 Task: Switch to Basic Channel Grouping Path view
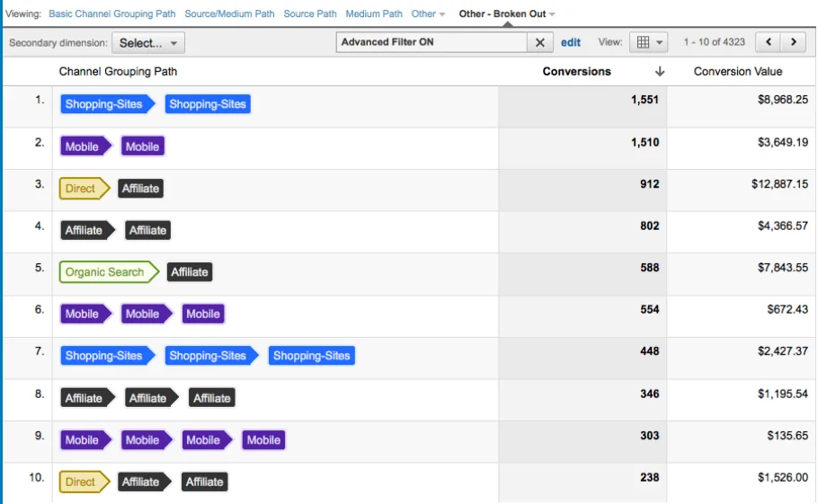112,14
